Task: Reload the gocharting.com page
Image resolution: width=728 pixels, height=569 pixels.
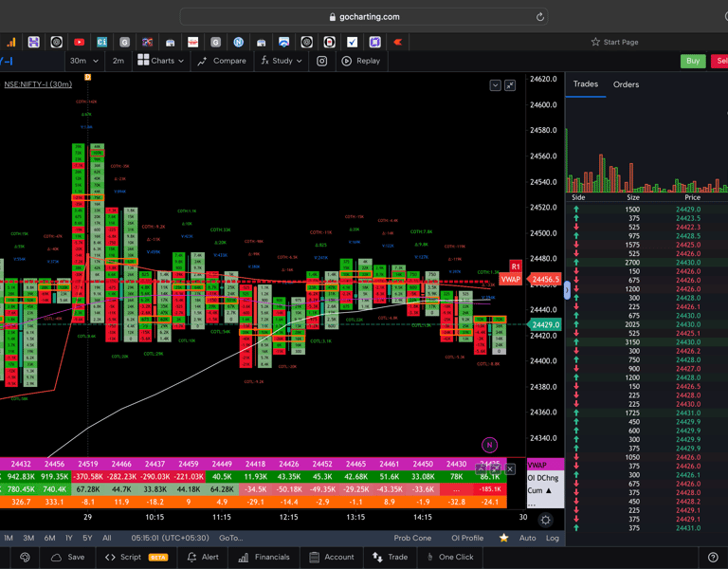Action: [x=539, y=17]
